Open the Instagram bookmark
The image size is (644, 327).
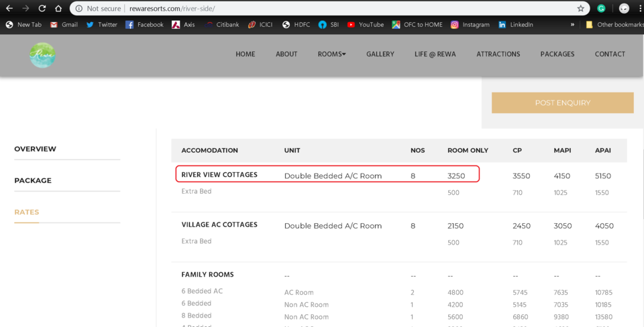point(470,25)
